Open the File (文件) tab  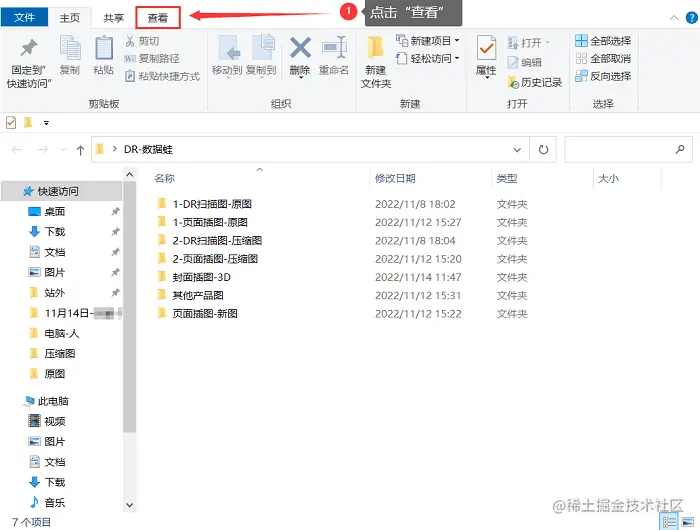click(x=25, y=17)
